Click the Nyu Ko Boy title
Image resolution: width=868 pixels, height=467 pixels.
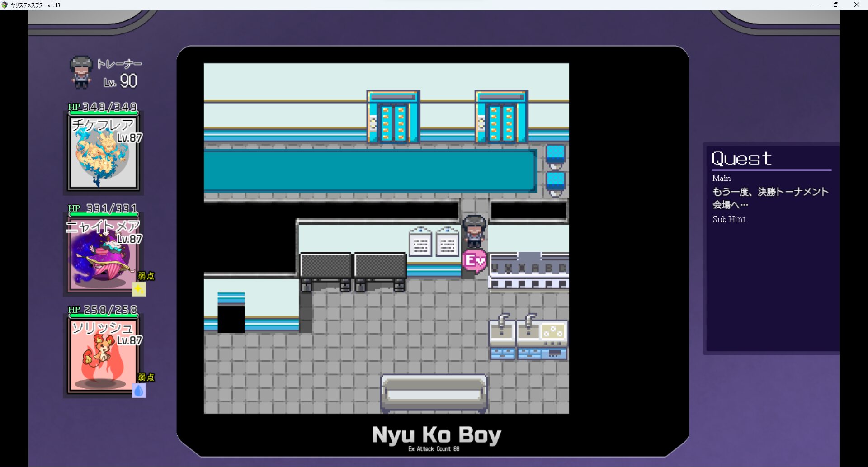[x=436, y=435]
